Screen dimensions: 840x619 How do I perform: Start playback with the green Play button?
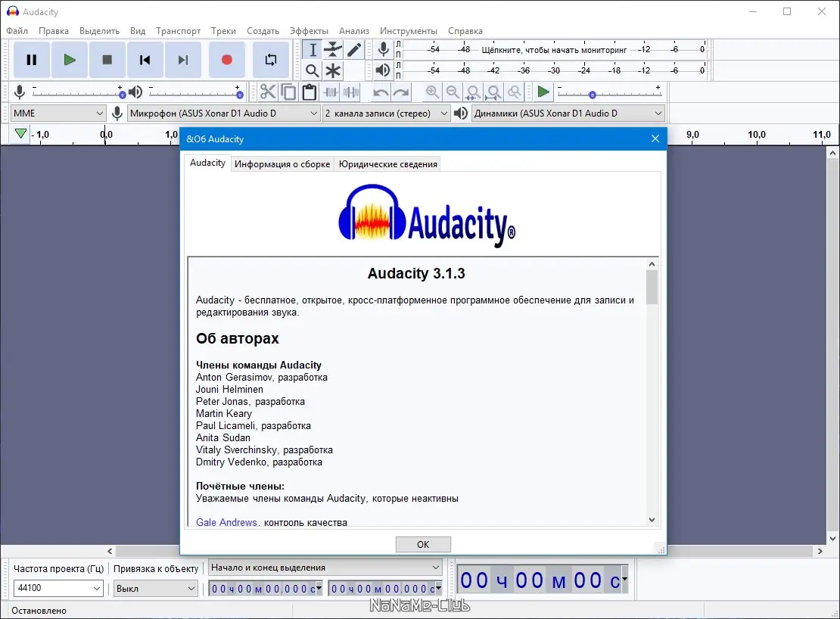pos(69,60)
